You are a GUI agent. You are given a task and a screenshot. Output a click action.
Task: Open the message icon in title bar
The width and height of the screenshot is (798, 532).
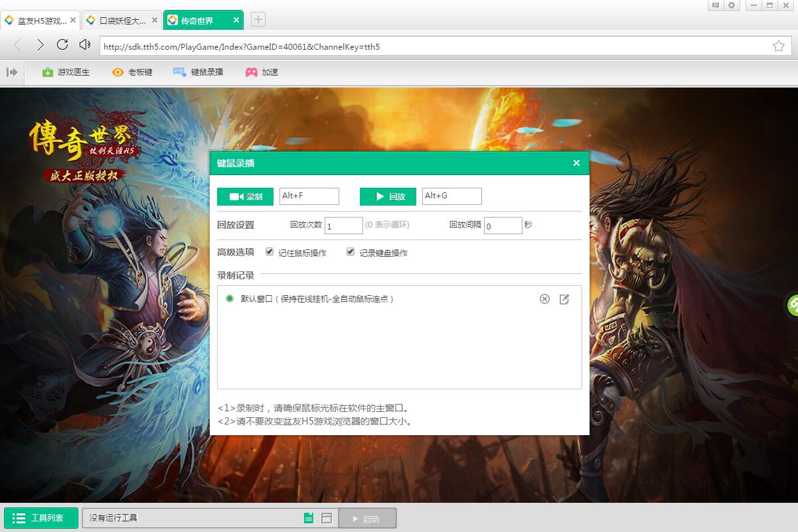click(x=716, y=5)
